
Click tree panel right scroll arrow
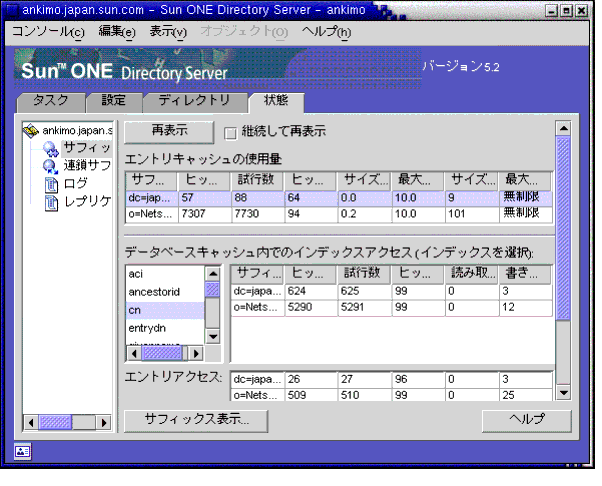[x=103, y=423]
